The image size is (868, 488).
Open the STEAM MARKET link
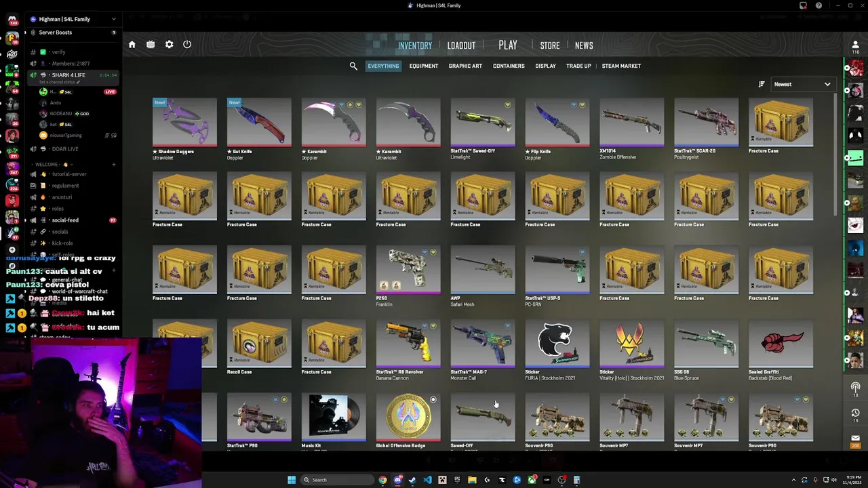coord(621,66)
